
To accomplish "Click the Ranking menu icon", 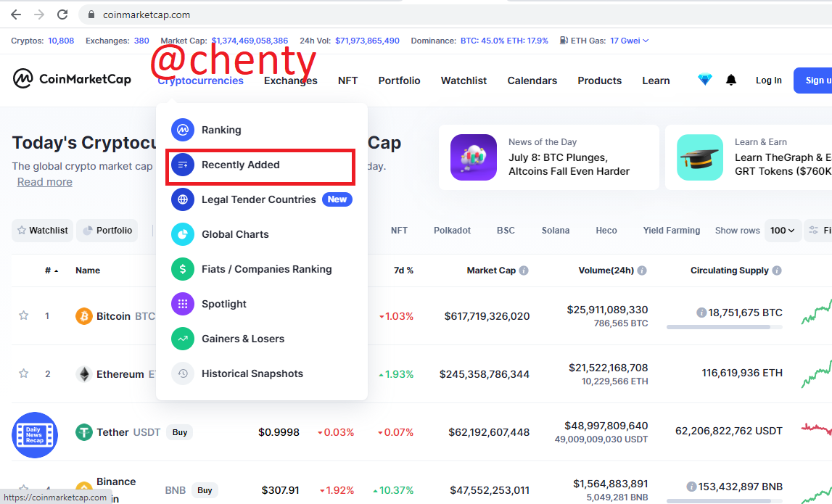I will point(183,130).
